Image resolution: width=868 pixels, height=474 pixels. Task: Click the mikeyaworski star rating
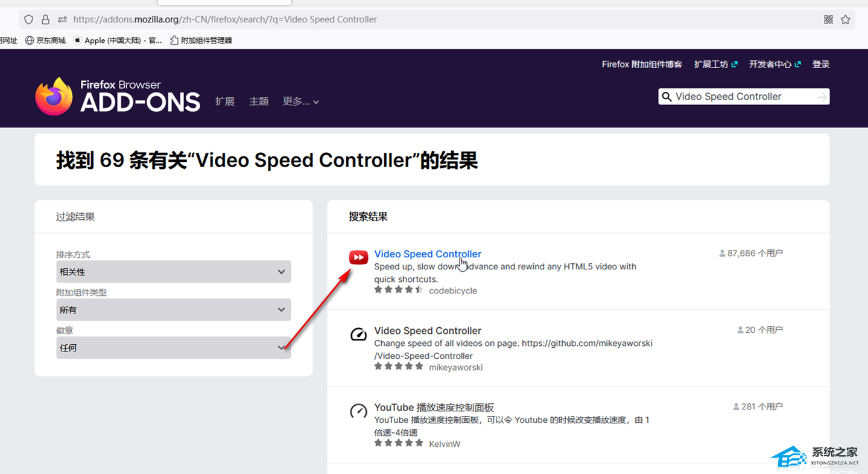399,367
